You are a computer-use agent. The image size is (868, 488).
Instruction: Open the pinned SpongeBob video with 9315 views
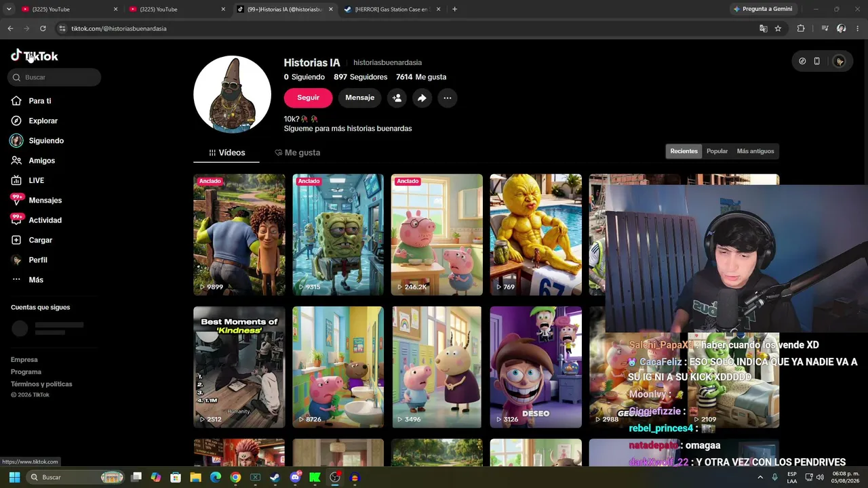click(x=338, y=235)
